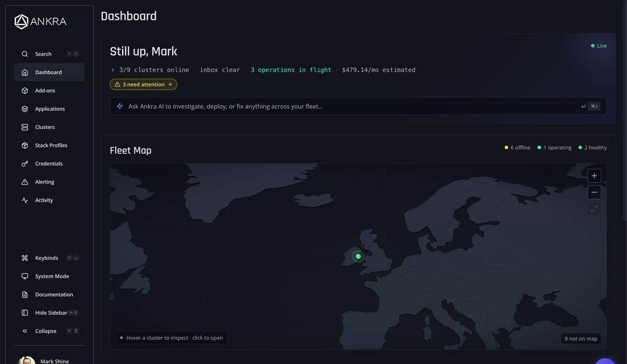This screenshot has height=364, width=627.
Task: Zoom in on Fleet Map
Action: [594, 175]
